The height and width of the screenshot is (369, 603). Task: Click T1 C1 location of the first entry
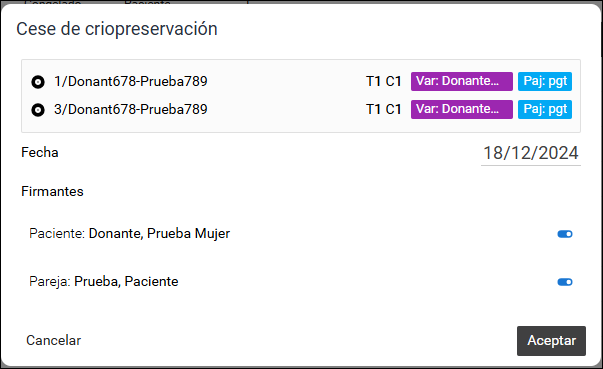pyautogui.click(x=383, y=81)
